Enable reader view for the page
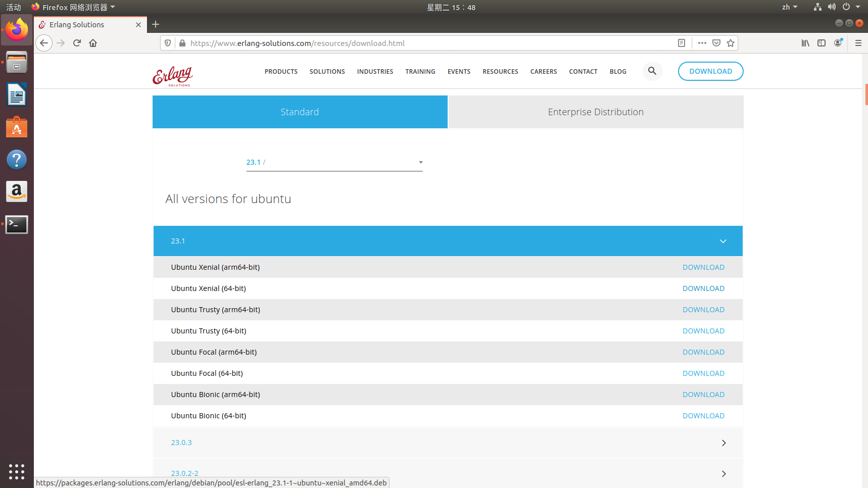Screen dimensions: 868x488 [x=681, y=43]
